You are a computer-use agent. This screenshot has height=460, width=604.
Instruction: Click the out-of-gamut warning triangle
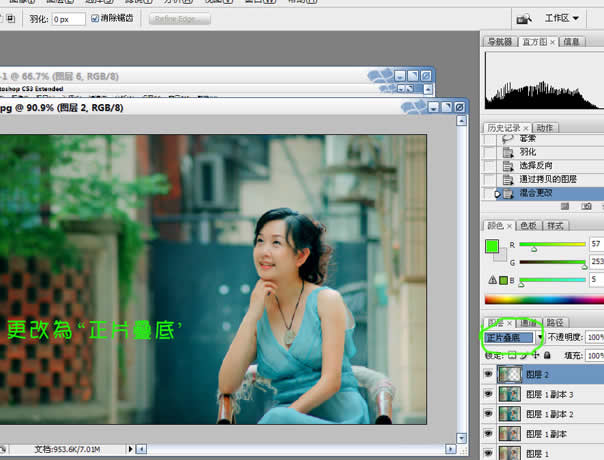tap(492, 280)
